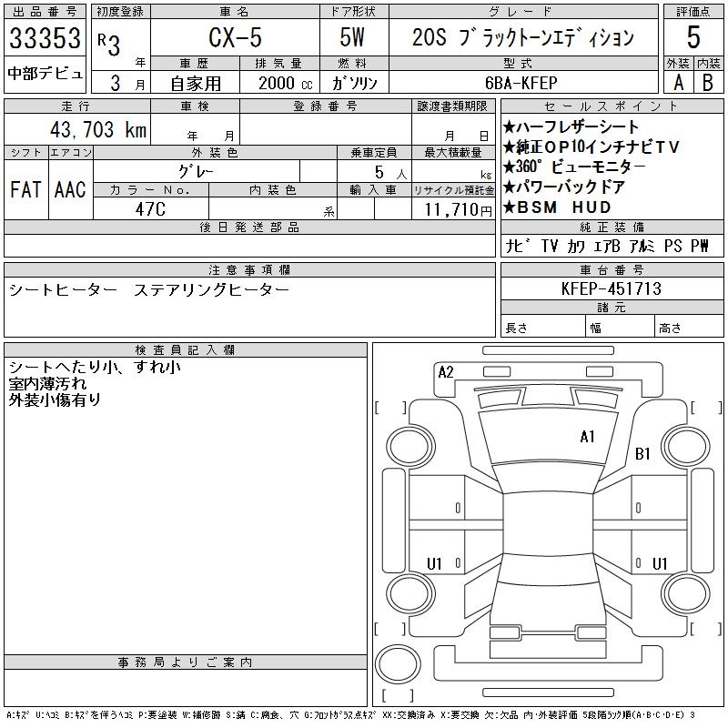The height and width of the screenshot is (728, 728).
Task: Click the exterior grade A
Action: pos(678,83)
